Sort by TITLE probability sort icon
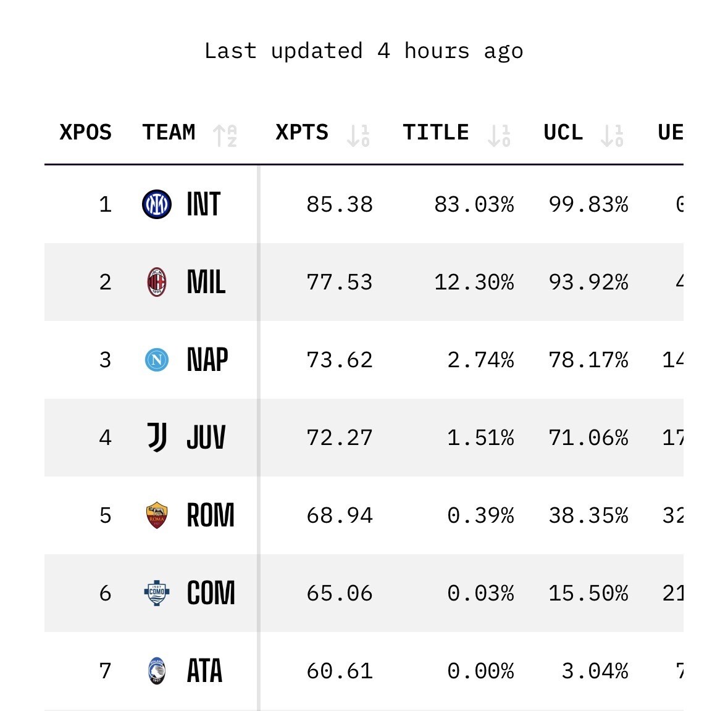The width and height of the screenshot is (728, 711). click(x=498, y=135)
